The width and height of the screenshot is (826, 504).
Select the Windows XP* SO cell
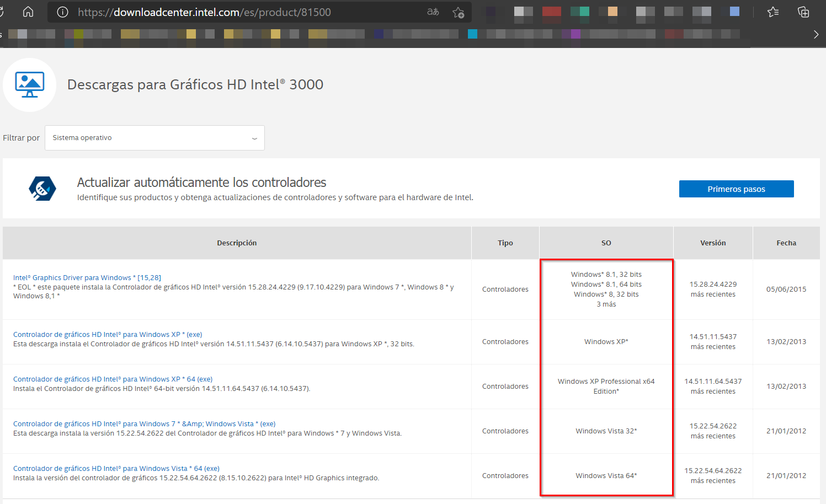tap(606, 342)
